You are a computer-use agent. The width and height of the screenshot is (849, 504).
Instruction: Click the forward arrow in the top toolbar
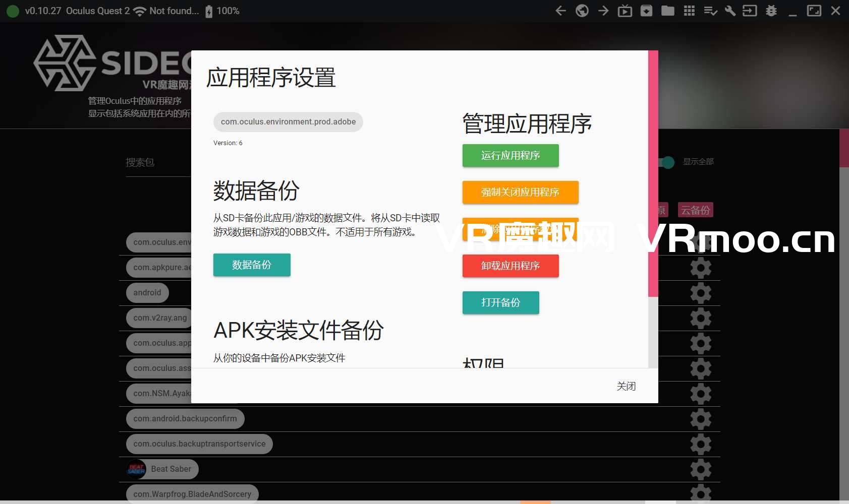point(603,11)
